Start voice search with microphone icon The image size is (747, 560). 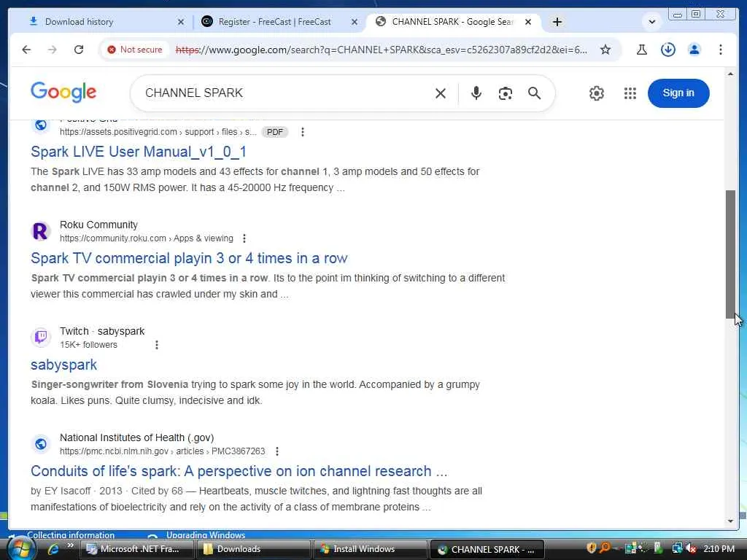[x=476, y=93]
